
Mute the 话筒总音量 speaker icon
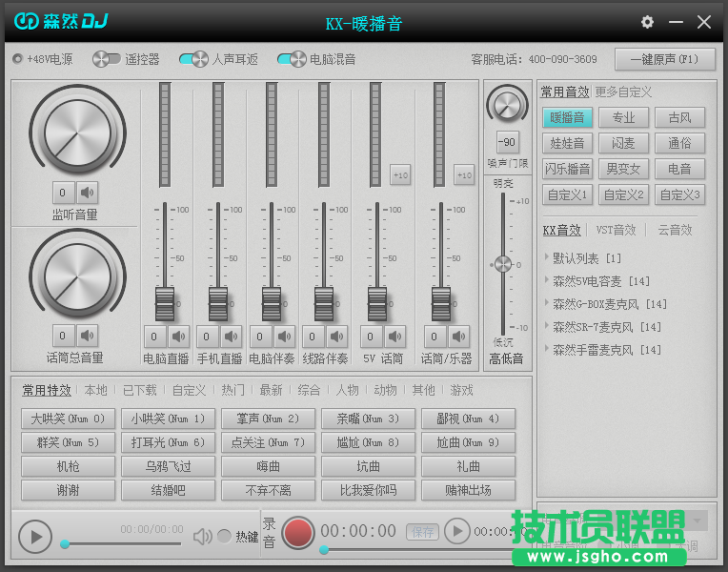coord(88,335)
